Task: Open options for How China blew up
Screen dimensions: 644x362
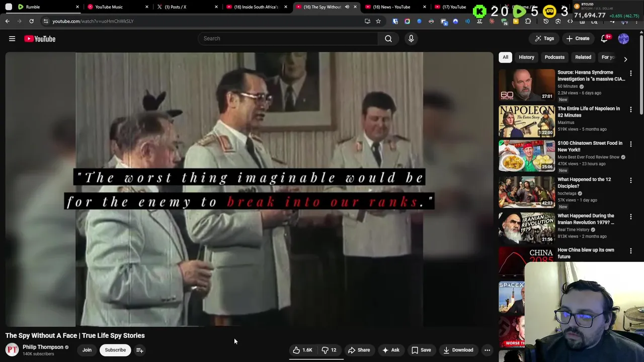Action: 631,251
